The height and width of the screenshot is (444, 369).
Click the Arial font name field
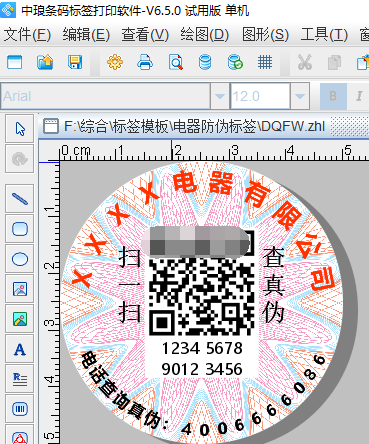point(106,96)
